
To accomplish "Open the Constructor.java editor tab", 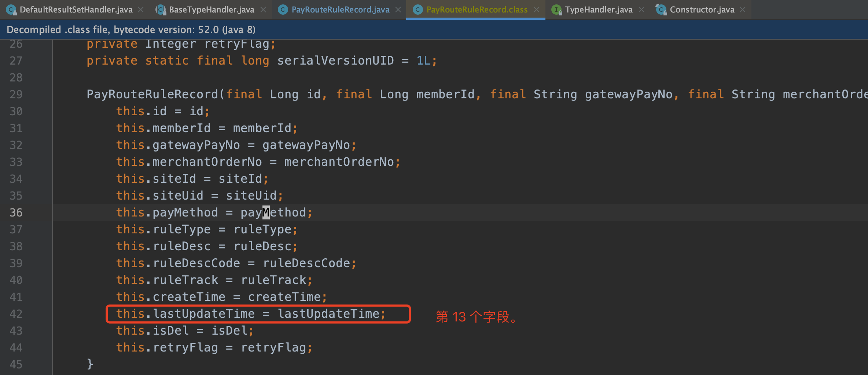I will (702, 10).
